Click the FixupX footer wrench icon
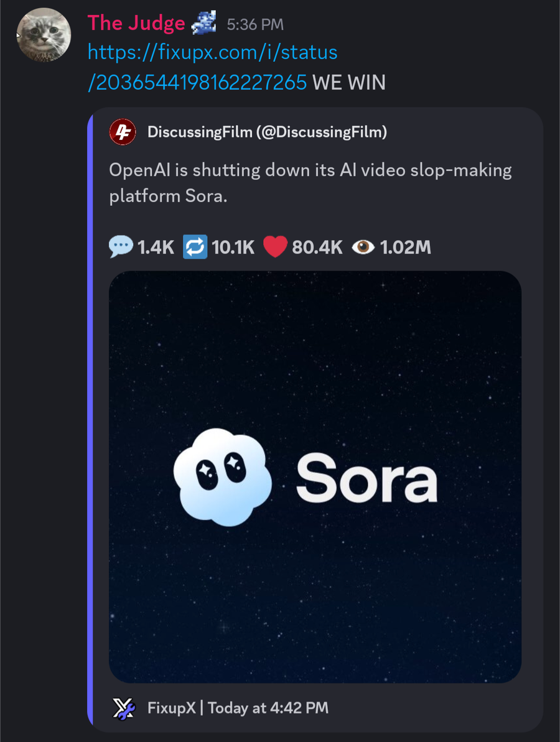Image resolution: width=560 pixels, height=742 pixels. 124,708
